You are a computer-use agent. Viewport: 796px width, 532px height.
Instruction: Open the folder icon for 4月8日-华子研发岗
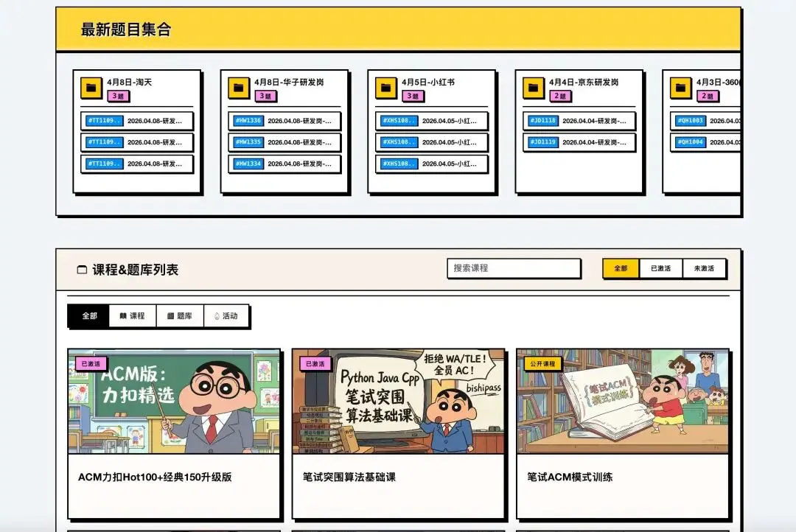click(239, 88)
